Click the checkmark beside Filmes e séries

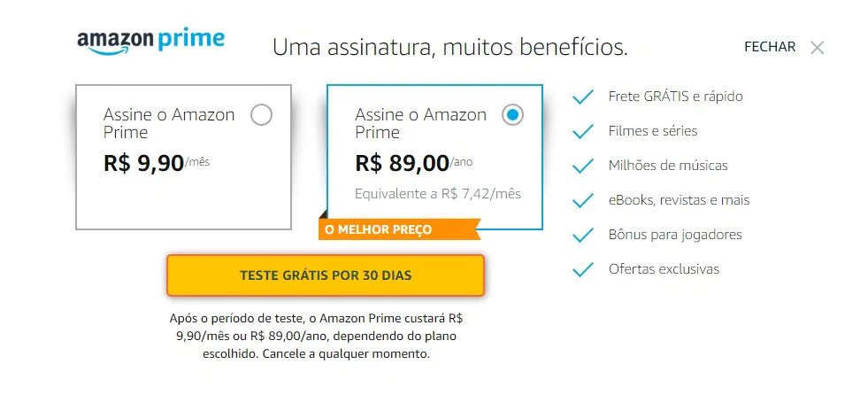tap(583, 131)
